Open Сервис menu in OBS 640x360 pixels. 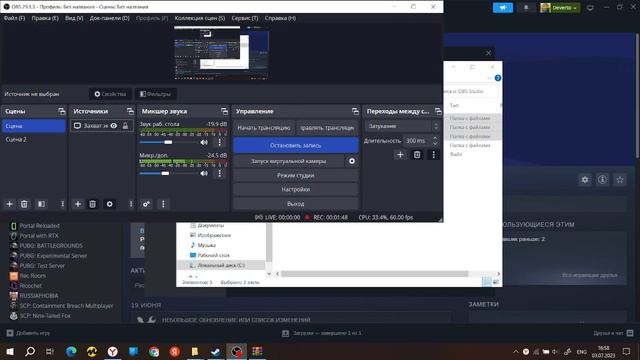[244, 18]
